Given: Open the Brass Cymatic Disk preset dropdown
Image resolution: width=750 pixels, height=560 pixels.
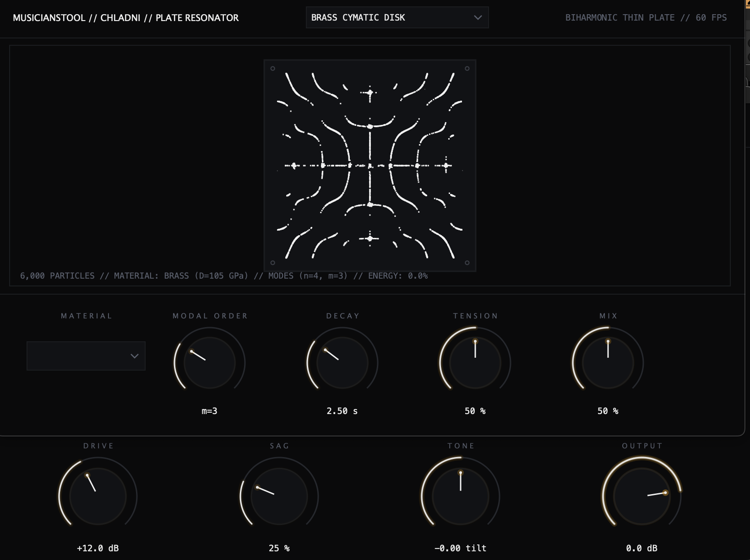Looking at the screenshot, I should (x=397, y=17).
